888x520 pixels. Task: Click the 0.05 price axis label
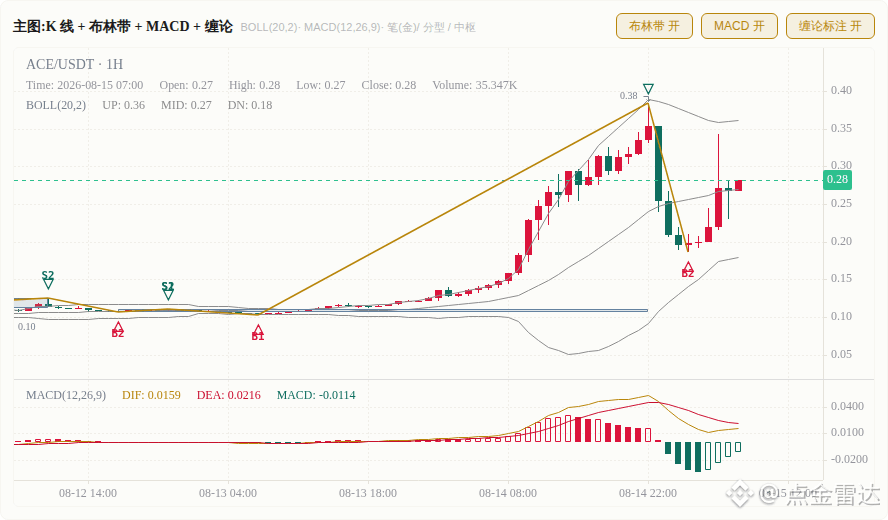point(841,355)
